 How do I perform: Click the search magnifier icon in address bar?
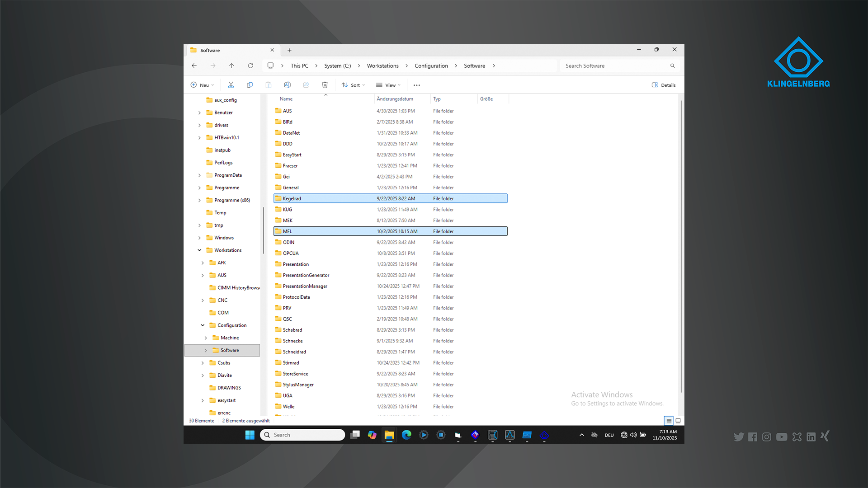point(672,66)
